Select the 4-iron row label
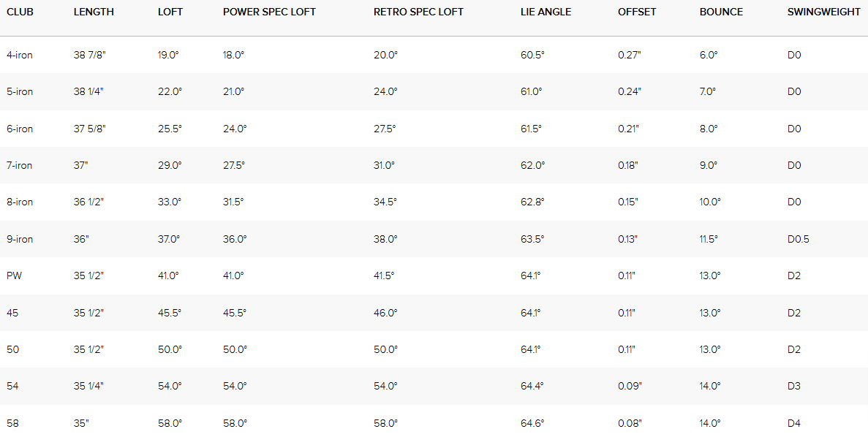 (20, 55)
